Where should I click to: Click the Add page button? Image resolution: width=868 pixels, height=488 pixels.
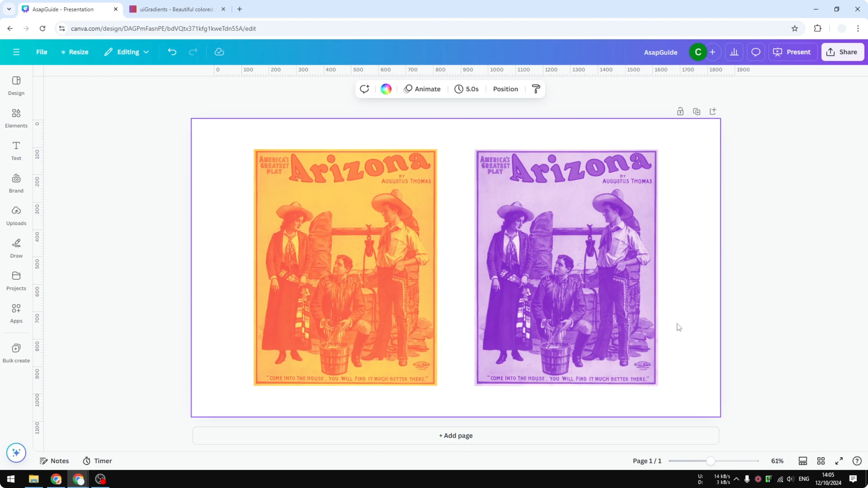(x=455, y=435)
